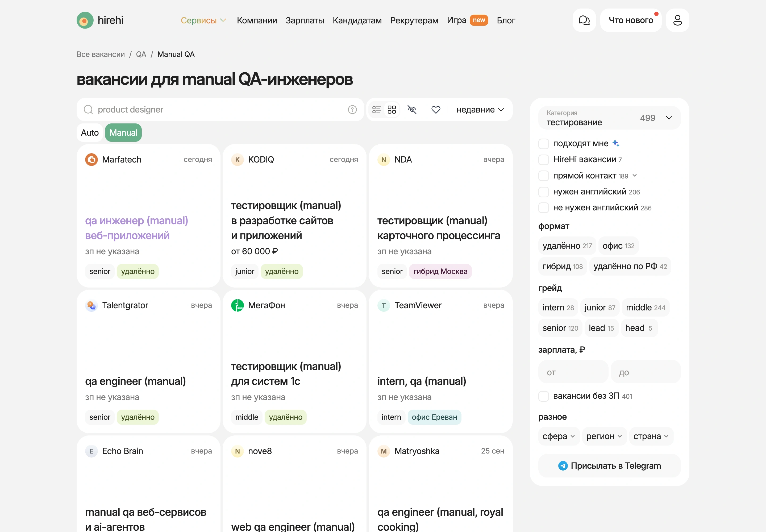This screenshot has height=532, width=766.
Task: Open the chat messages icon
Action: point(584,20)
